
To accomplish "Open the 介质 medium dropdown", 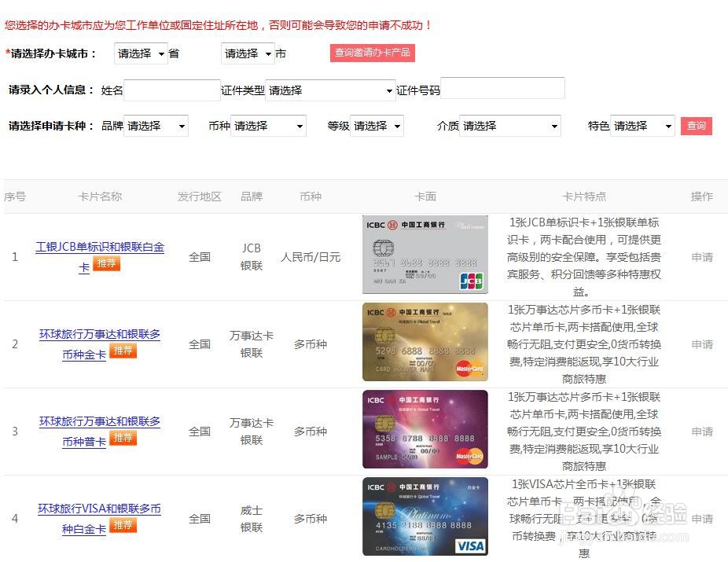I will point(509,126).
